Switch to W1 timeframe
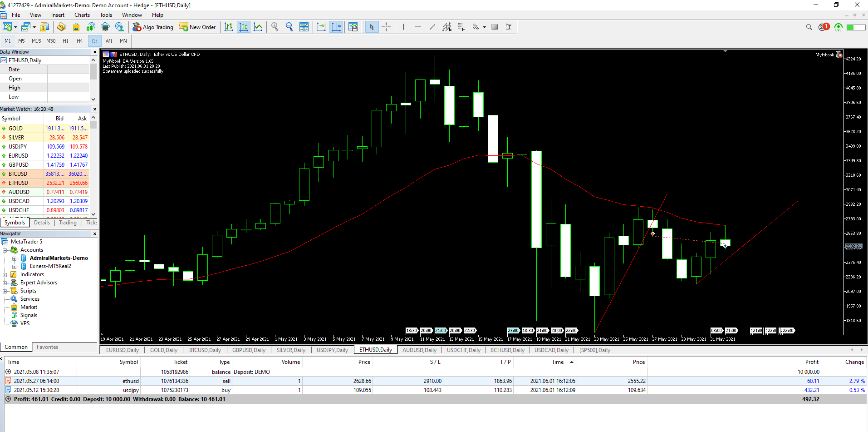868x432 pixels. [109, 41]
